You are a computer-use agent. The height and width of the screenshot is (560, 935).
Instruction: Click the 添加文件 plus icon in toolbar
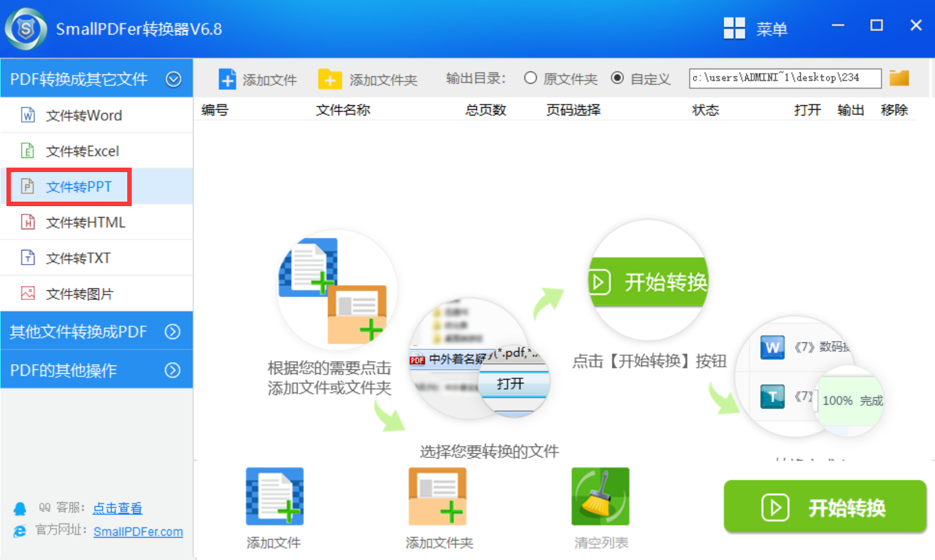click(227, 79)
